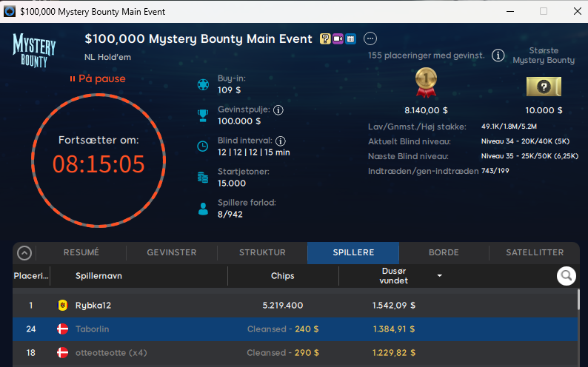This screenshot has height=367, width=588.
Task: Open the three-dot more options menu
Action: tap(370, 39)
